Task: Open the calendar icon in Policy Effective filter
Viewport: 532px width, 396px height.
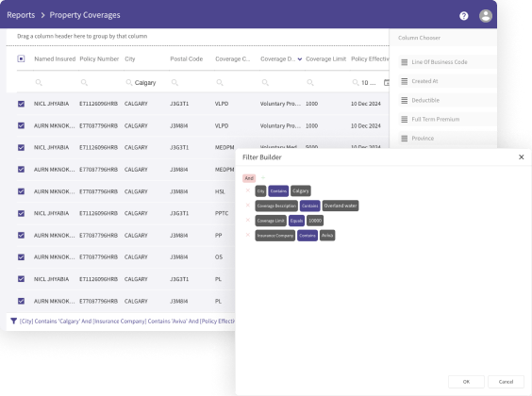Action: tap(387, 82)
